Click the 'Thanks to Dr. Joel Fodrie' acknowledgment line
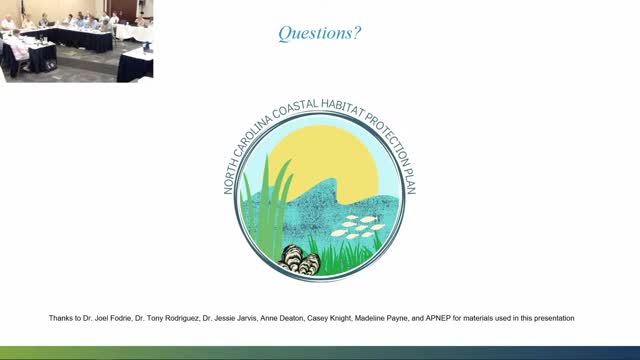 [311, 318]
